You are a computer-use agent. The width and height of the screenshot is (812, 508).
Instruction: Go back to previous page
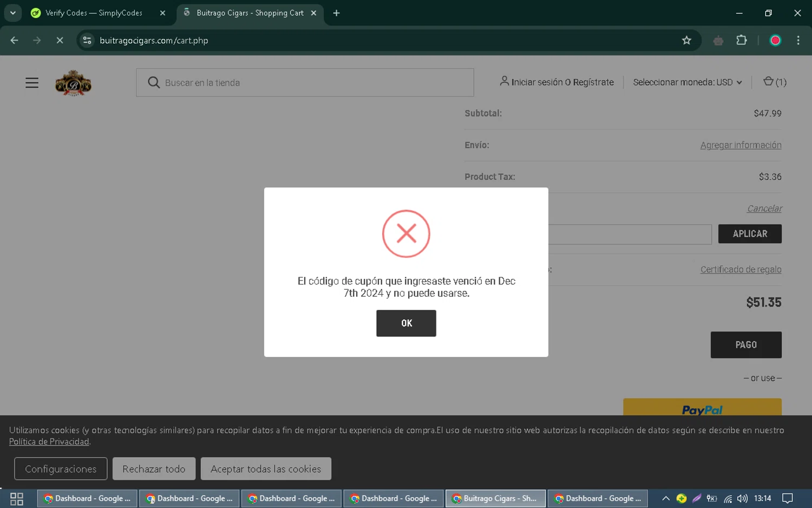tap(15, 41)
